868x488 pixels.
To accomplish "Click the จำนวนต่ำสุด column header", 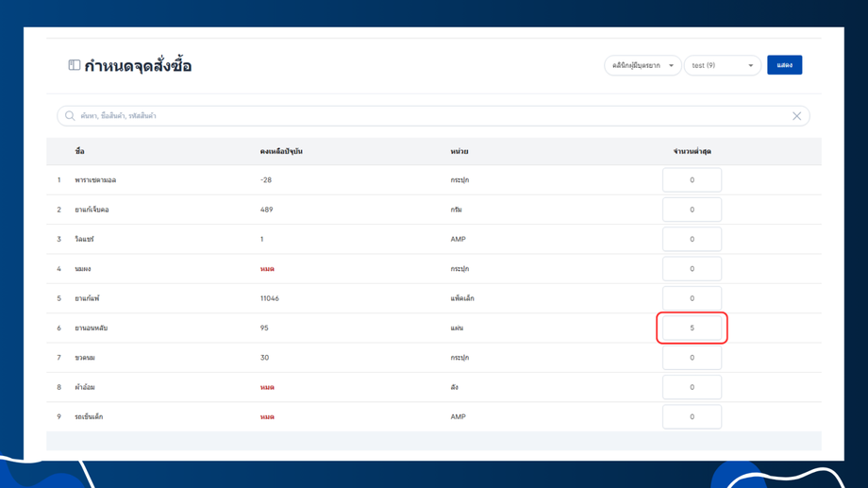I will tap(692, 151).
